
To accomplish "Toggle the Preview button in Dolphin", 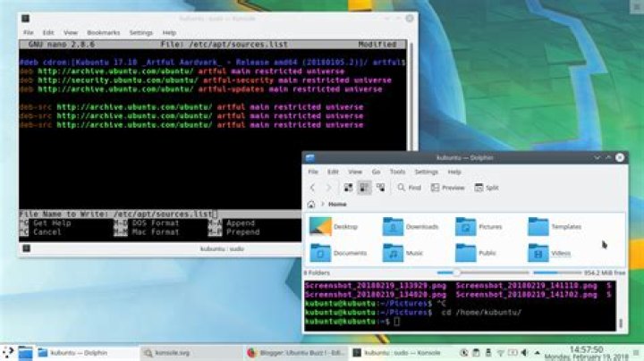I will [448, 188].
